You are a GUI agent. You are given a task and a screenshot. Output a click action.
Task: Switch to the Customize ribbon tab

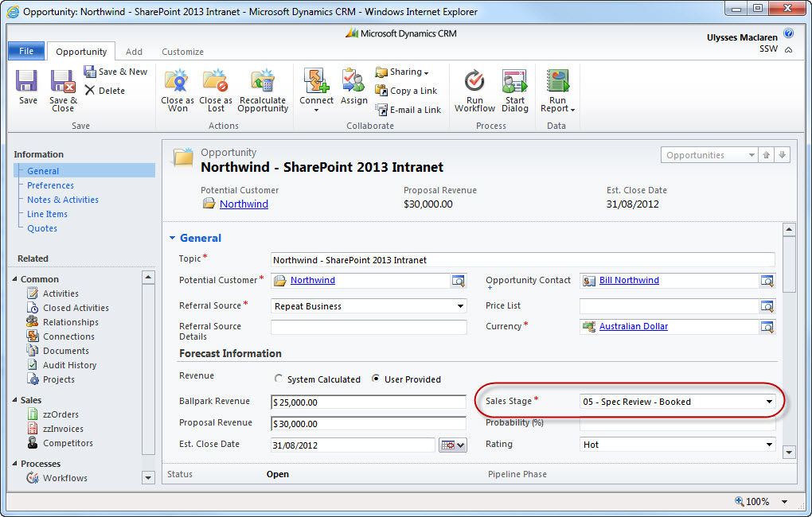(x=182, y=52)
